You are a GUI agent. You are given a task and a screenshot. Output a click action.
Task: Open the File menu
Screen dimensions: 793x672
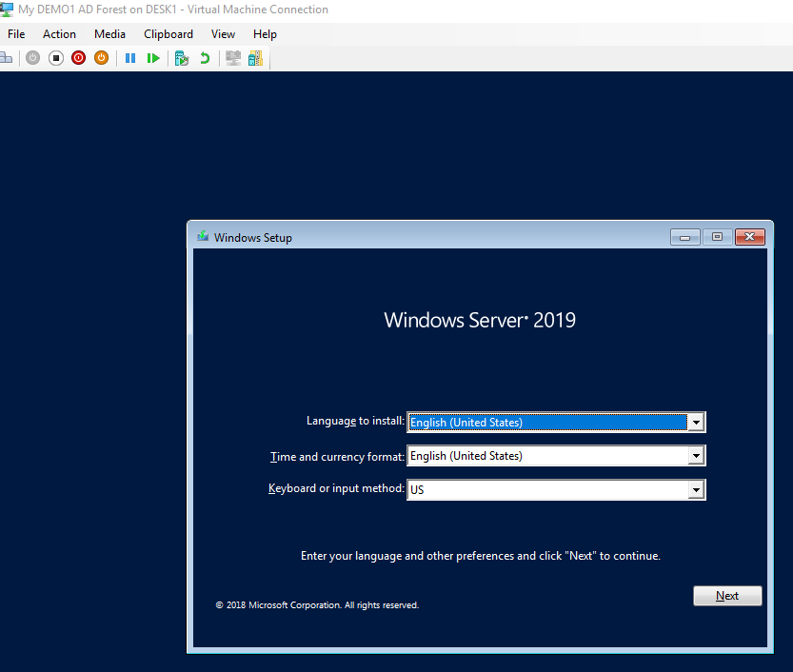pyautogui.click(x=16, y=34)
